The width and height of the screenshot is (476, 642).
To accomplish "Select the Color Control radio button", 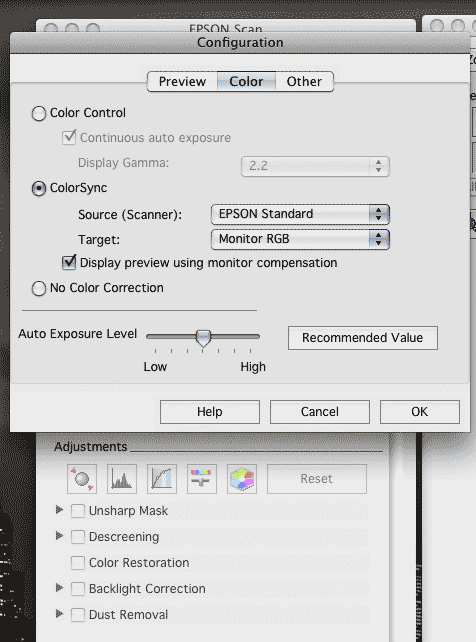I will (x=39, y=113).
